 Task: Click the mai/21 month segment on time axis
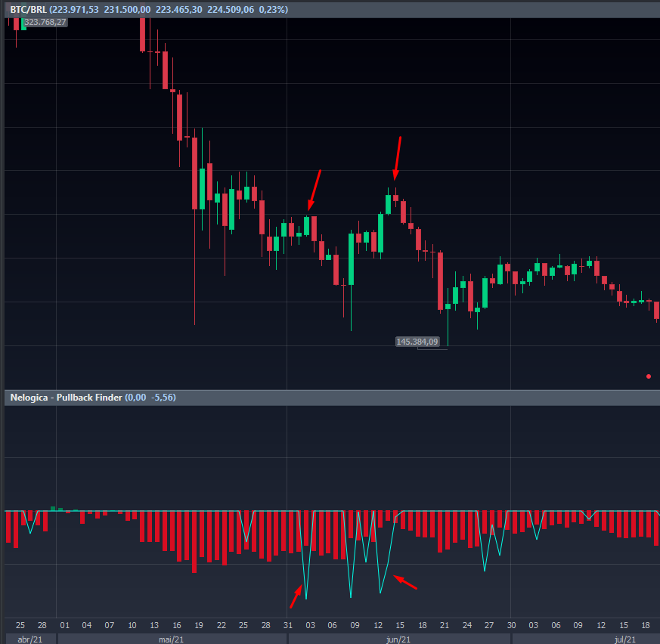[172, 639]
